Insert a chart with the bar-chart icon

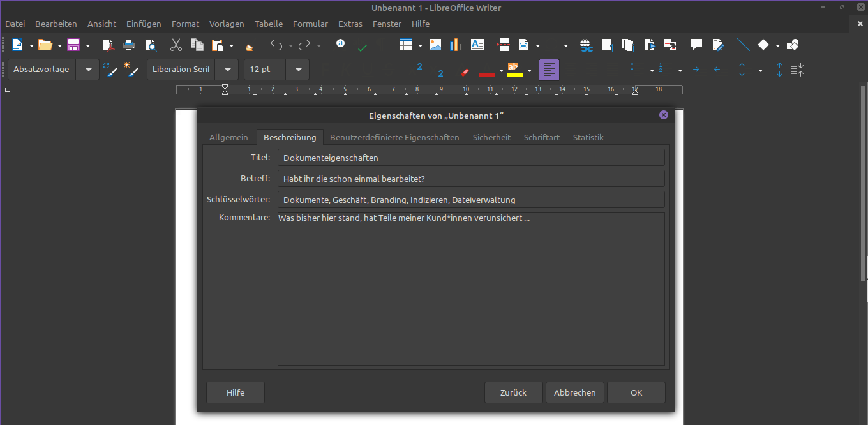[x=456, y=45]
